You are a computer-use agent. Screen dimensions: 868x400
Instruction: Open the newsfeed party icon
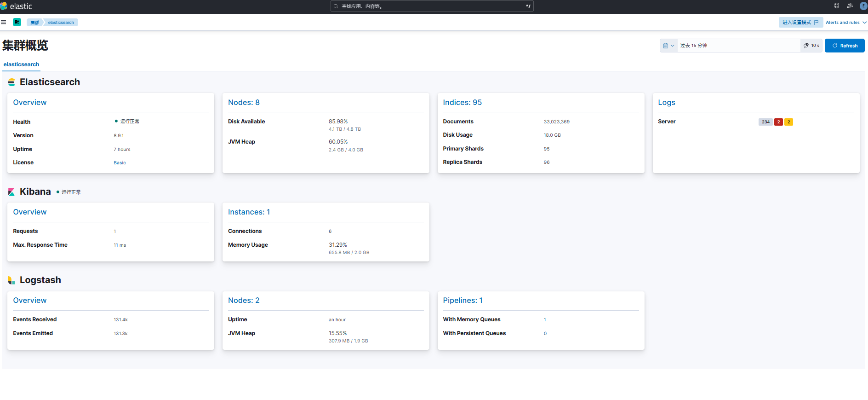point(850,6)
